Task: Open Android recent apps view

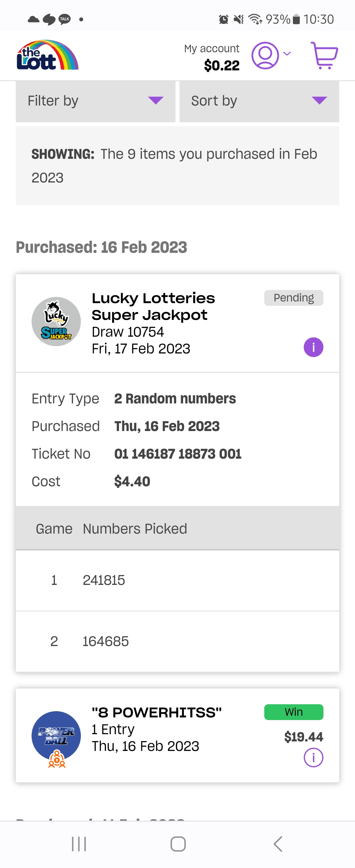Action: 79,844
